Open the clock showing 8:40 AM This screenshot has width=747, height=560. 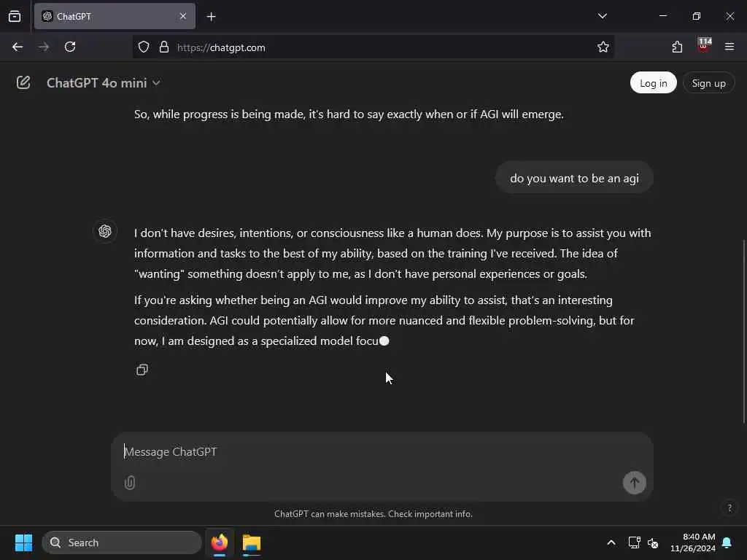pos(693,542)
